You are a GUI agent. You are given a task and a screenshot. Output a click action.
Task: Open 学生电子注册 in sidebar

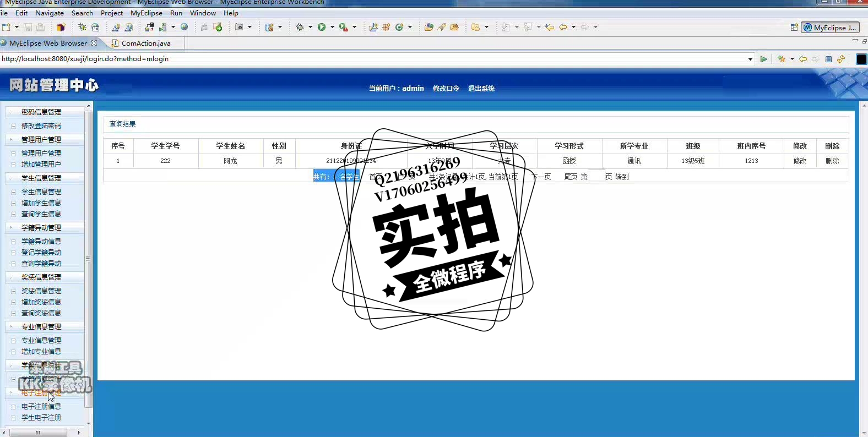(41, 417)
